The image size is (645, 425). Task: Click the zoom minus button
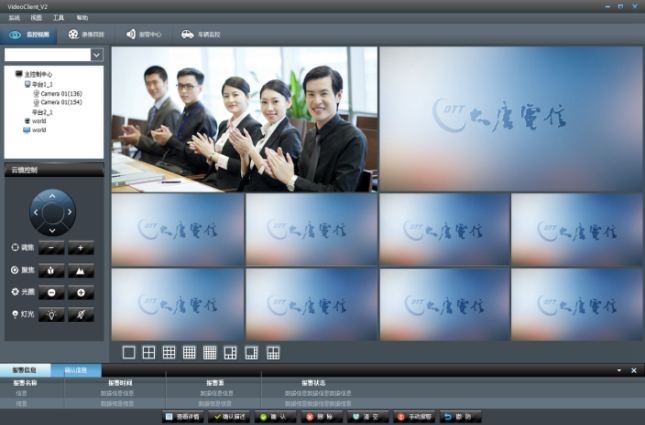coord(53,247)
